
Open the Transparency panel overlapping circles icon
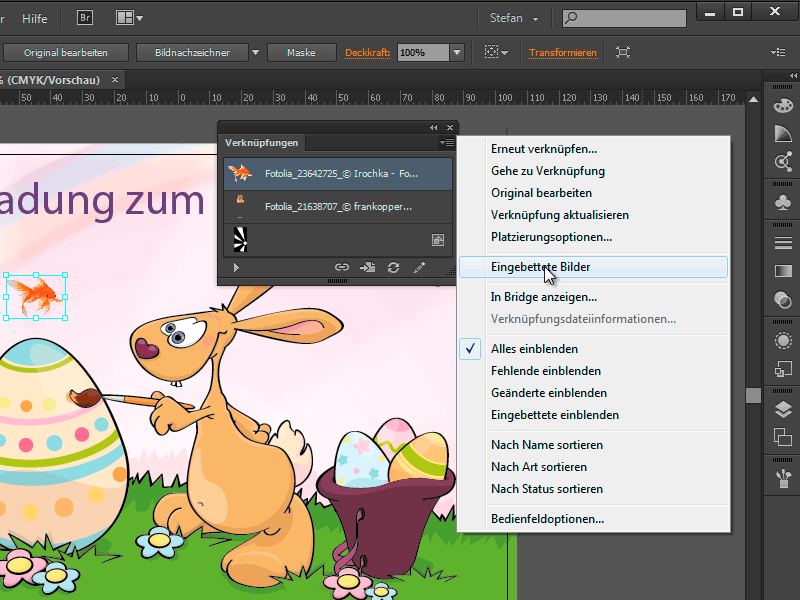pos(783,299)
